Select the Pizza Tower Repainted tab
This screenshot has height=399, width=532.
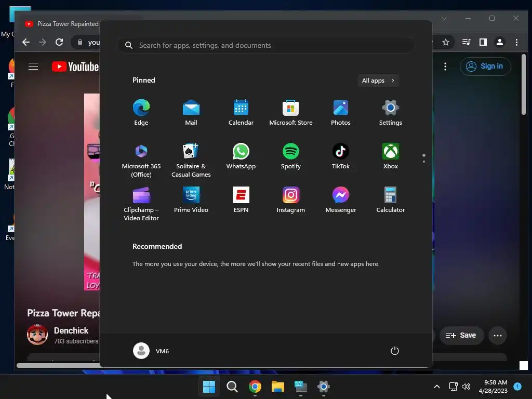tap(62, 24)
